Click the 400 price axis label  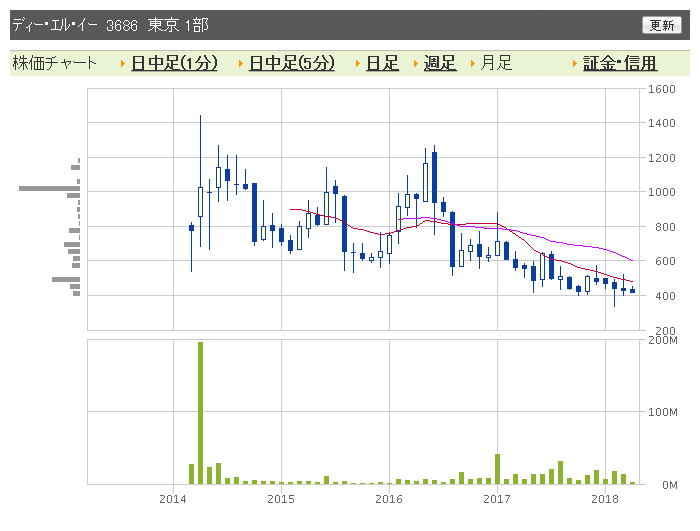coord(665,296)
